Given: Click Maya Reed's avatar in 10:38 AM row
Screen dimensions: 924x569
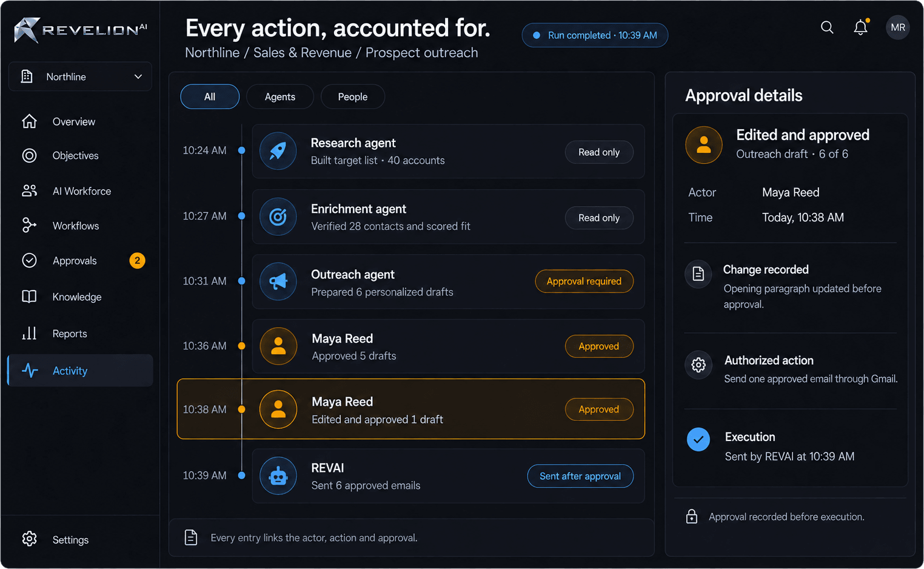Looking at the screenshot, I should click(278, 409).
